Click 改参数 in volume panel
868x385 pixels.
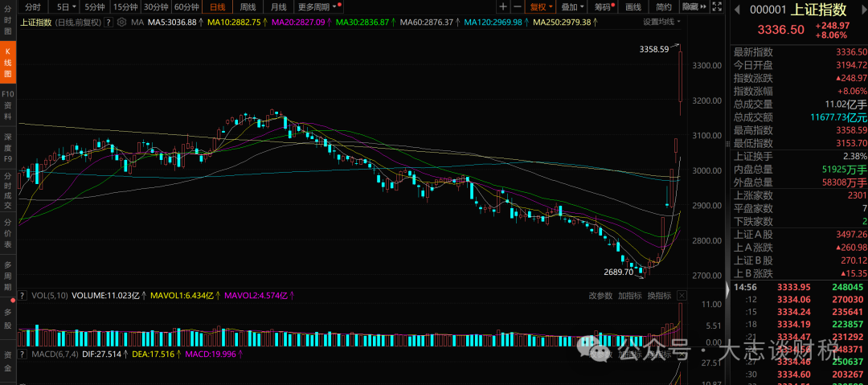(x=600, y=295)
